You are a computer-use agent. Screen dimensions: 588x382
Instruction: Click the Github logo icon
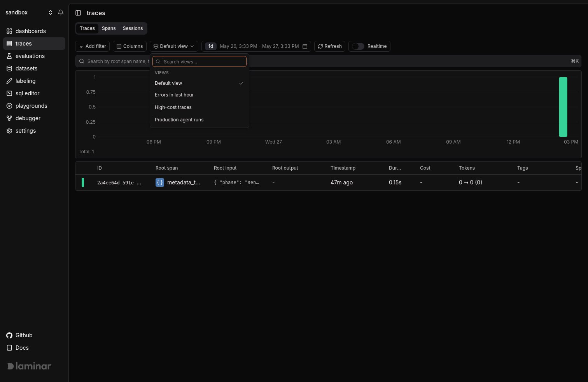[x=9, y=335]
